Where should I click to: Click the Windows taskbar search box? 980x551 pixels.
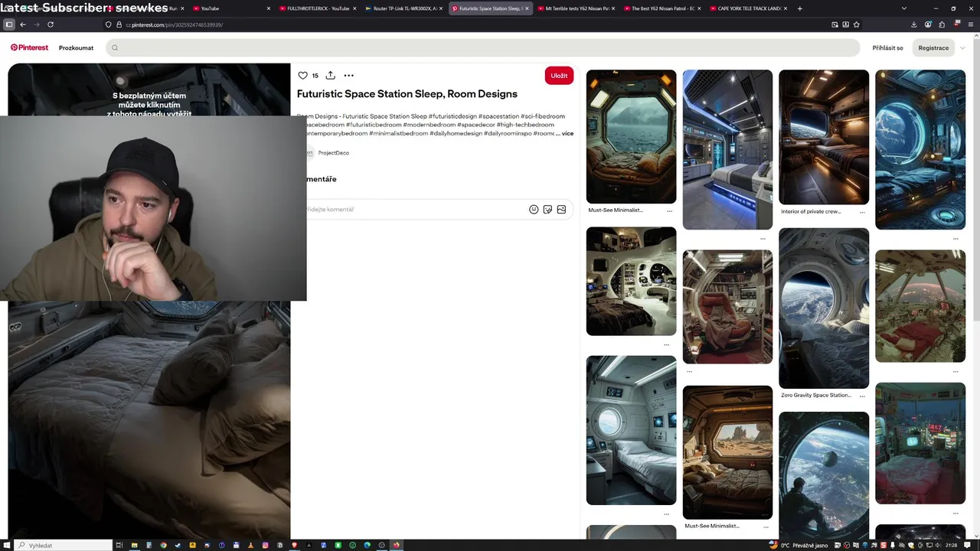[x=64, y=545]
